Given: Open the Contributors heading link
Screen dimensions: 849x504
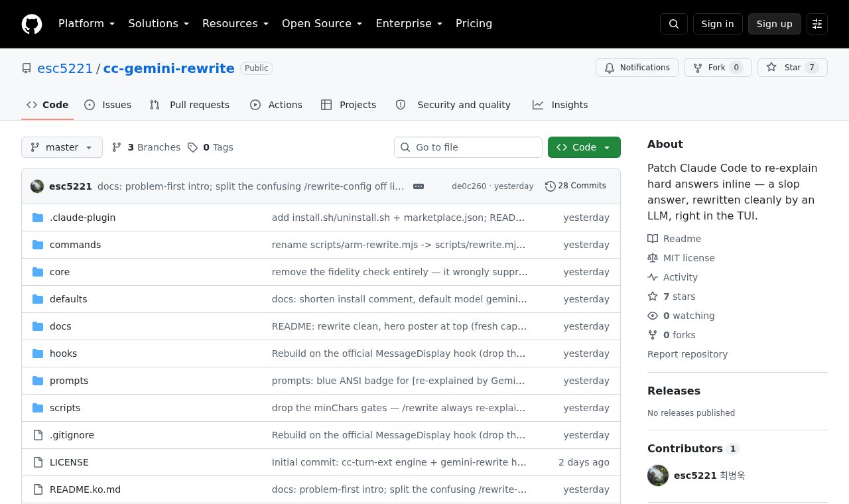Looking at the screenshot, I should (693, 449).
